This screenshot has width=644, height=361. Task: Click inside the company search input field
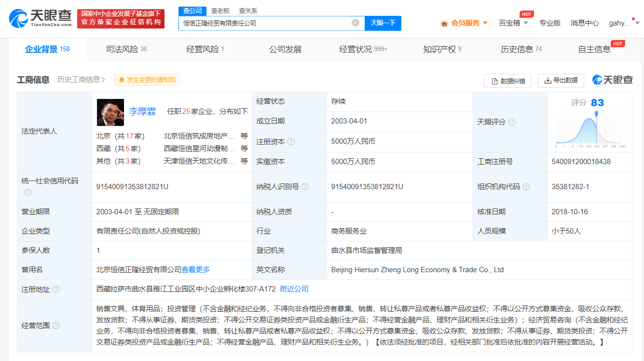265,23
